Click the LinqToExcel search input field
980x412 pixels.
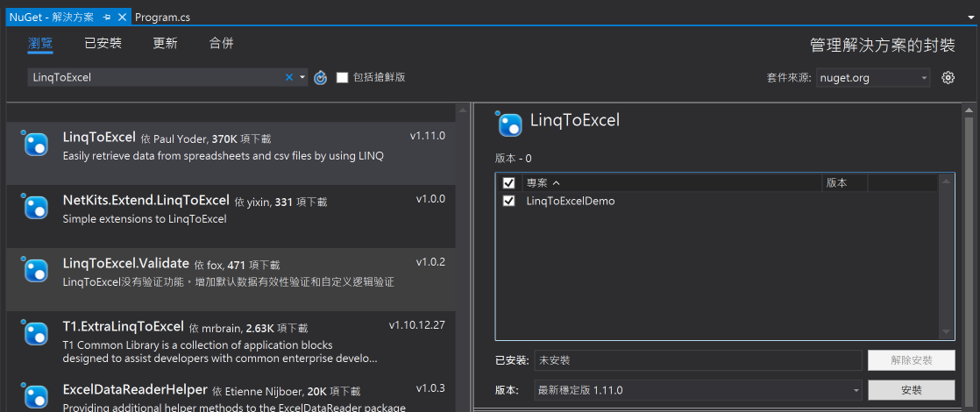point(155,77)
